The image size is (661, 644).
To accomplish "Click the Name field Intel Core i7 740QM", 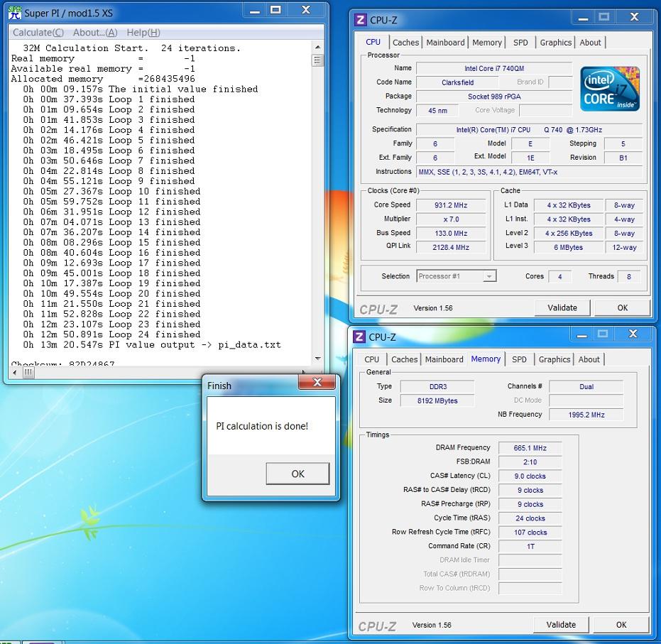I will (494, 68).
